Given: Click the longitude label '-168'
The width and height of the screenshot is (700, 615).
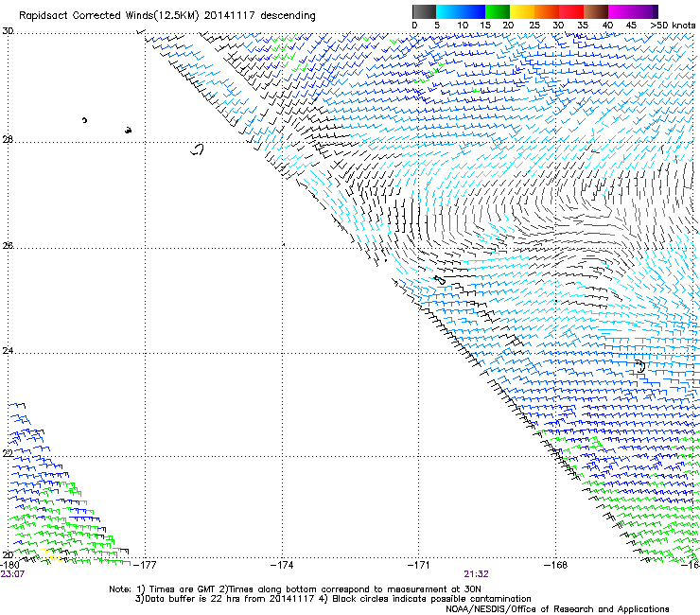Looking at the screenshot, I should [x=555, y=565].
